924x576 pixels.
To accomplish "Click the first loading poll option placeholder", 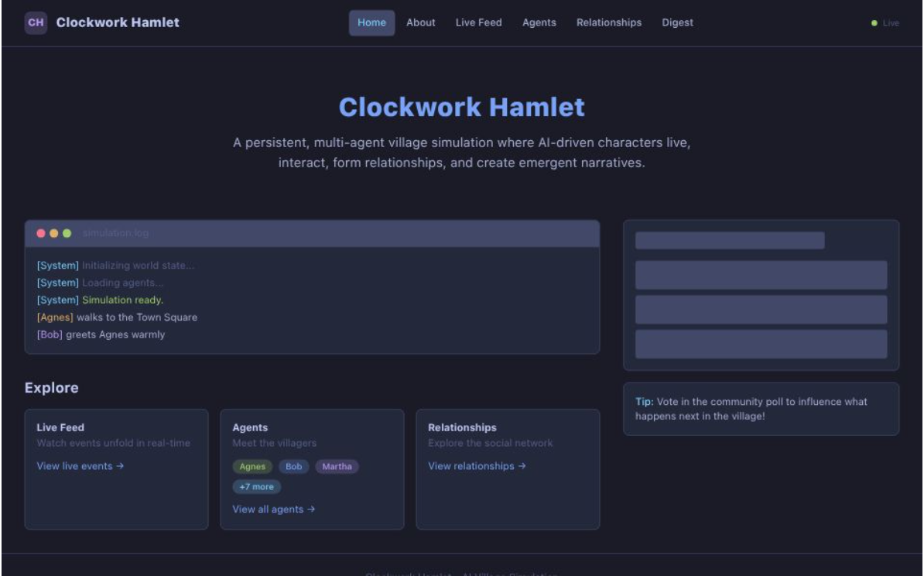I will 761,275.
